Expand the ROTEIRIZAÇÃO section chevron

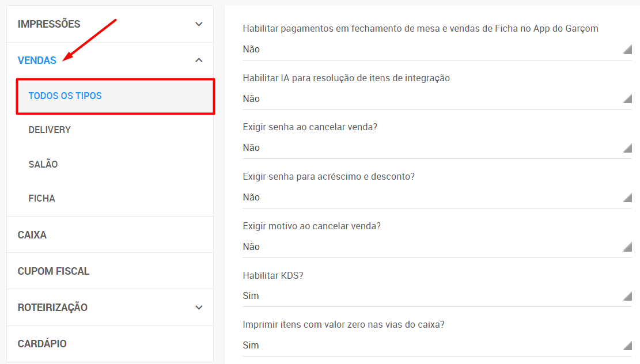coord(199,308)
